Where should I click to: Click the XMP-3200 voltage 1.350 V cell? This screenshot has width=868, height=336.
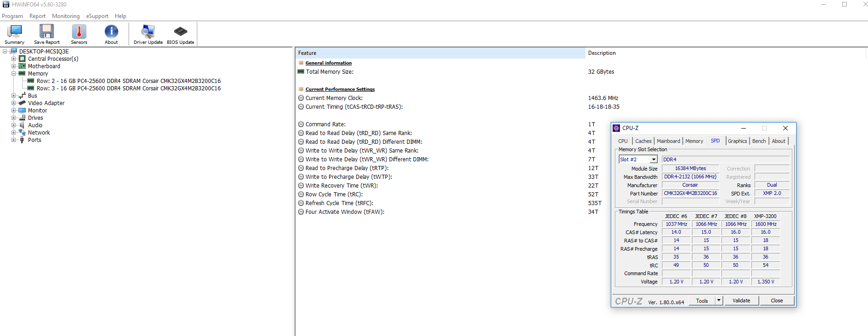click(x=766, y=282)
